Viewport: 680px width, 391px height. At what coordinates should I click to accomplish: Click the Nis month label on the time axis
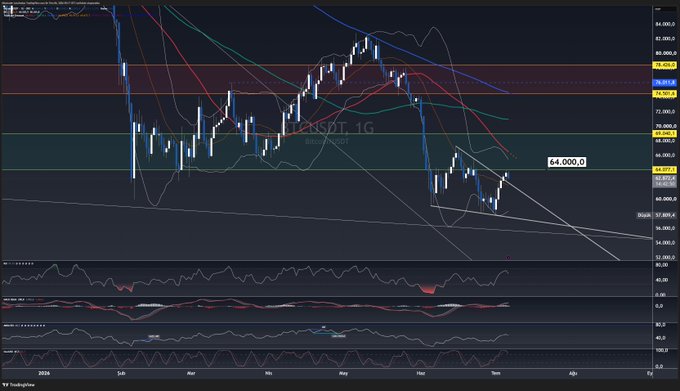[x=268, y=373]
